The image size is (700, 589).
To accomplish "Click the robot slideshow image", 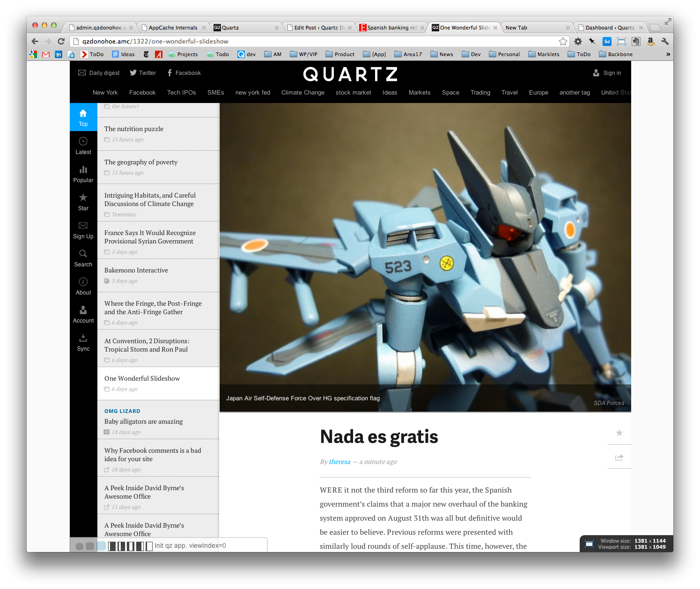I will 425,257.
